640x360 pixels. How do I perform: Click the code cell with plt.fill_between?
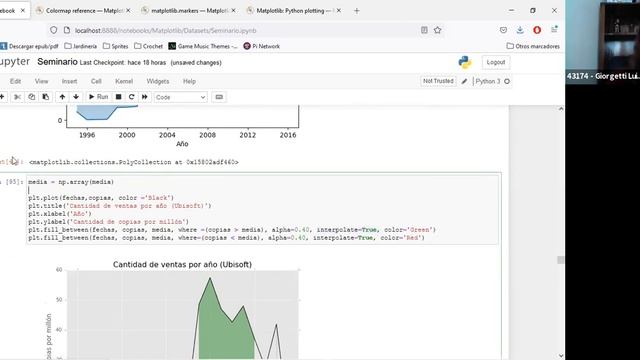(x=262, y=210)
